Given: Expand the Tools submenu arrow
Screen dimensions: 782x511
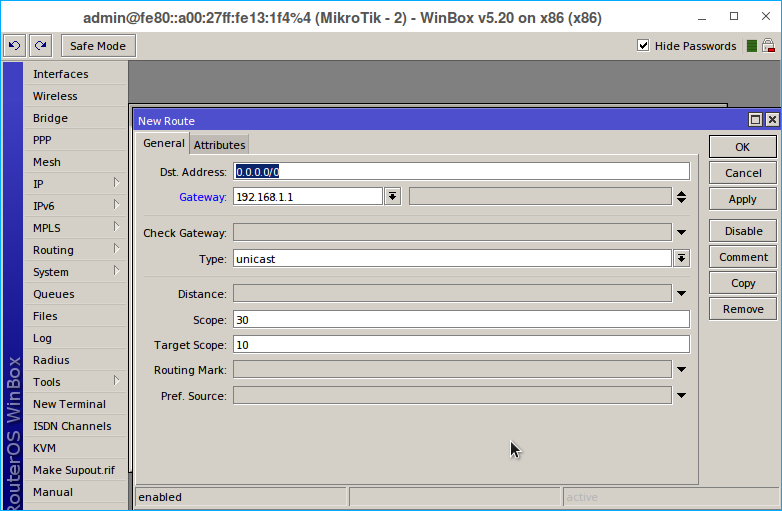Looking at the screenshot, I should coord(116,381).
